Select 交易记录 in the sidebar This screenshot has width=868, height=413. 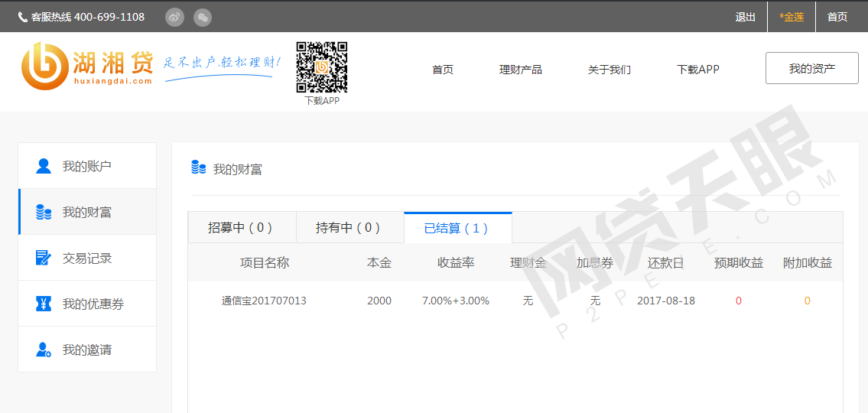(x=87, y=258)
